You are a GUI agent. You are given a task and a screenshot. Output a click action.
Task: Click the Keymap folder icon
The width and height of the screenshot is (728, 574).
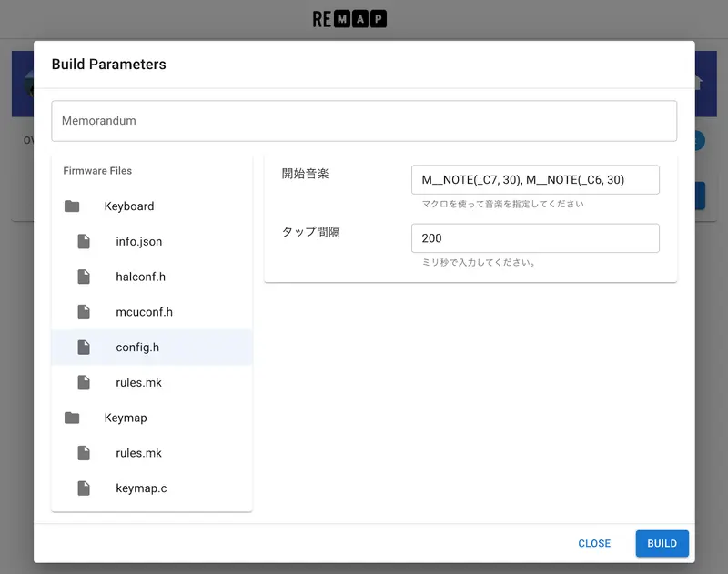point(72,418)
